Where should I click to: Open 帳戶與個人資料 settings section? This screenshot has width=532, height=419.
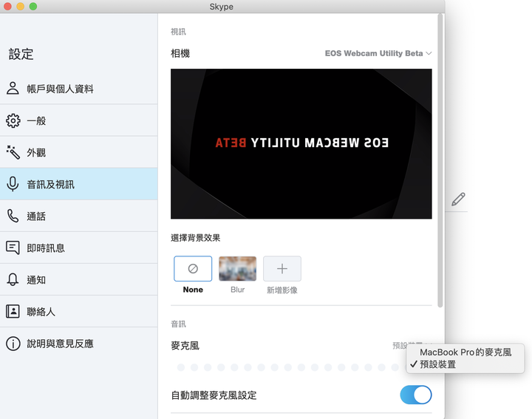click(79, 89)
